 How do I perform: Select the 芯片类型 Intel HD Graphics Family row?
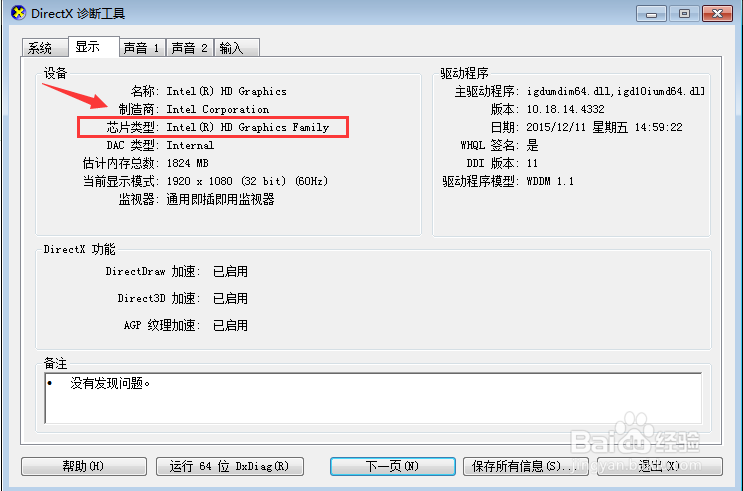tap(213, 127)
